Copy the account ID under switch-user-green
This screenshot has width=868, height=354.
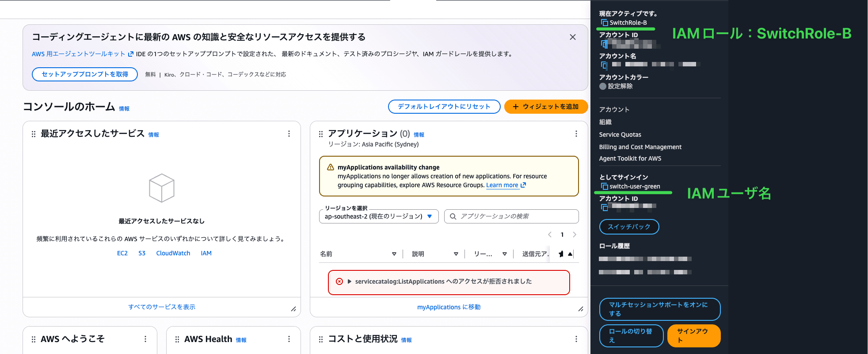point(604,208)
